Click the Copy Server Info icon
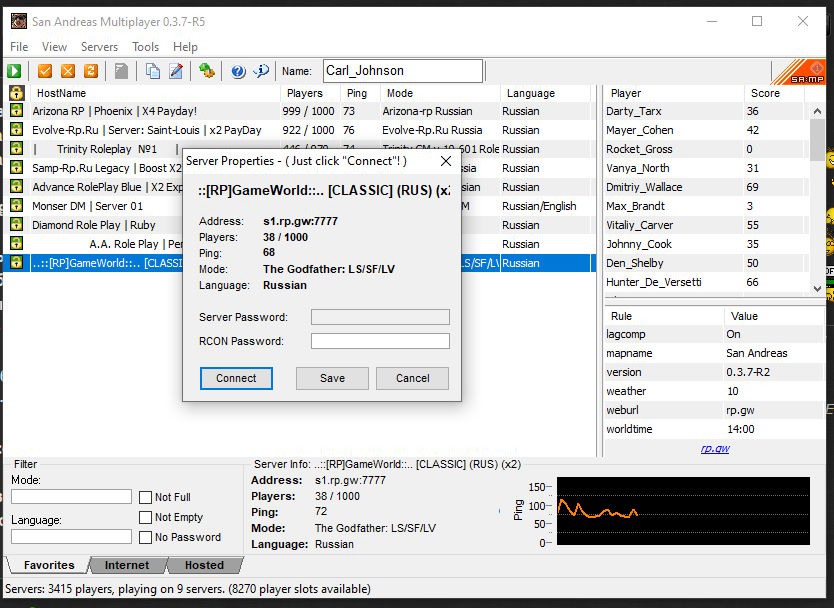Viewport: 834px width, 608px height. 153,71
